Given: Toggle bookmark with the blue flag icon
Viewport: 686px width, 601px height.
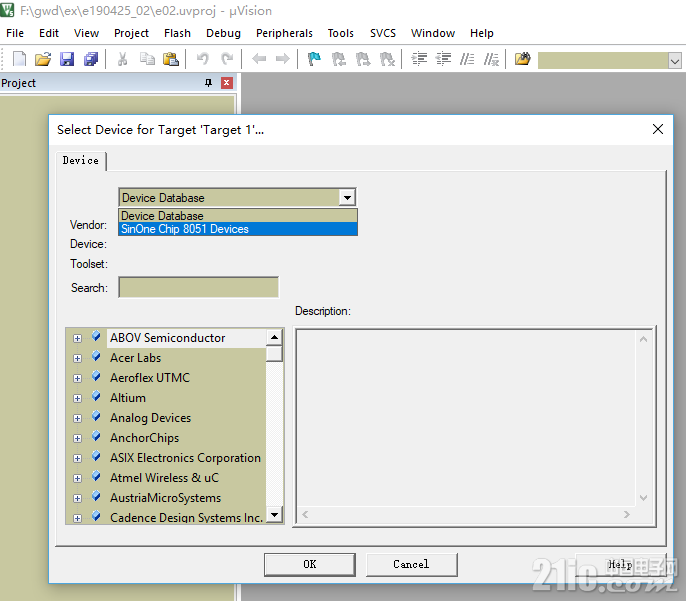Looking at the screenshot, I should (x=314, y=59).
